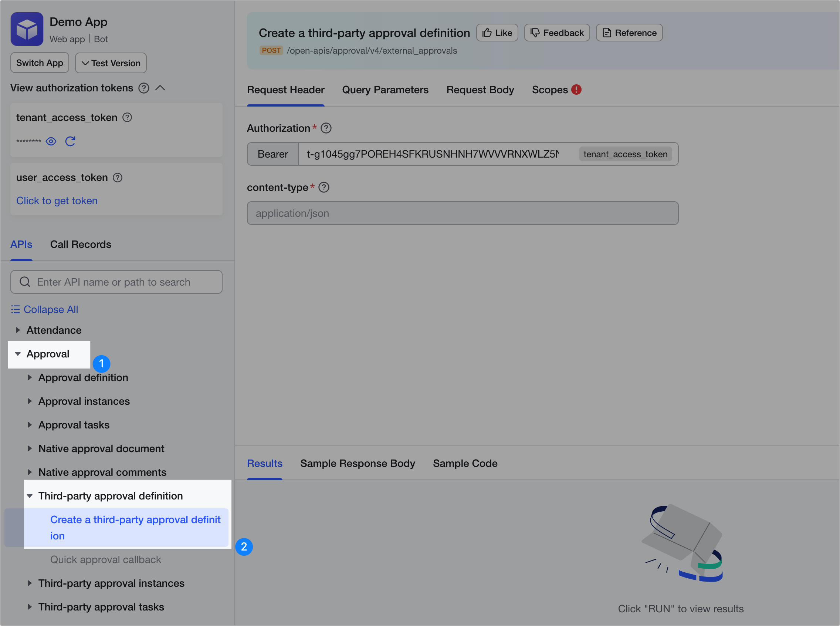Click Authorization field help icon
This screenshot has width=840, height=626.
(326, 128)
